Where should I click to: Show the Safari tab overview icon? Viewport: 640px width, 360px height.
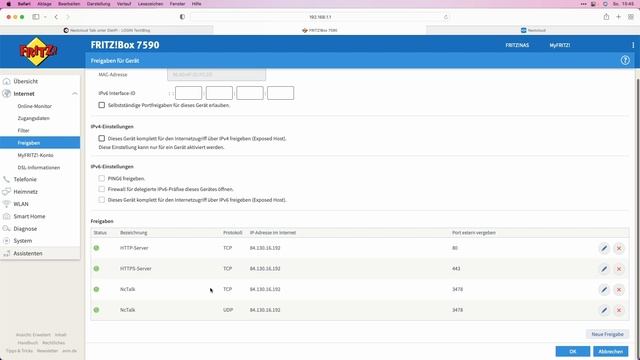pyautogui.click(x=631, y=17)
